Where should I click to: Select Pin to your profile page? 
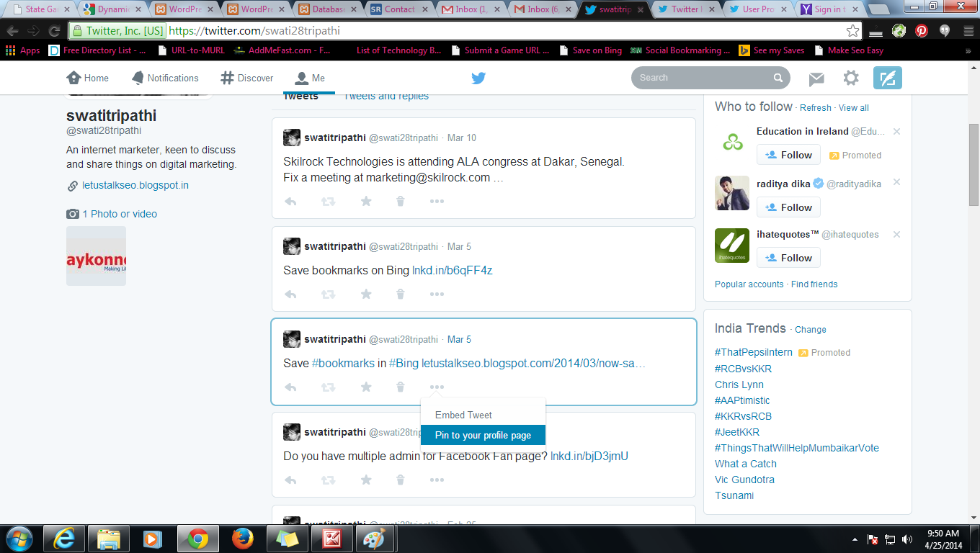click(483, 435)
